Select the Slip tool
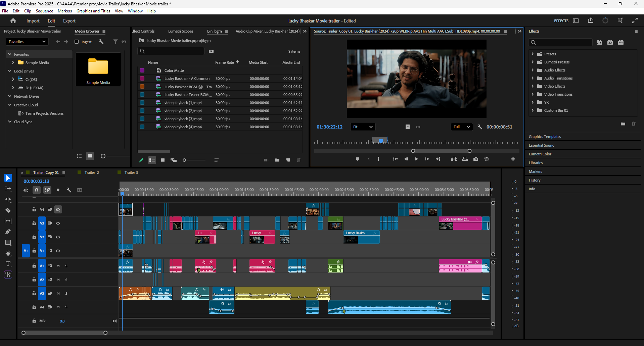The height and width of the screenshot is (346, 644). (x=8, y=221)
